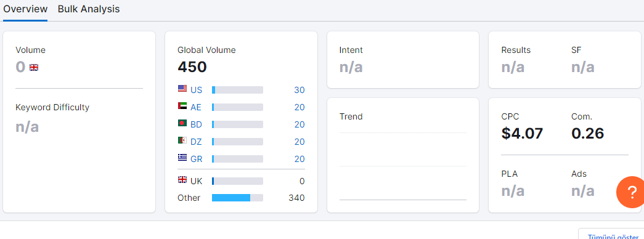
Task: Click the AE flag icon
Action: click(182, 106)
